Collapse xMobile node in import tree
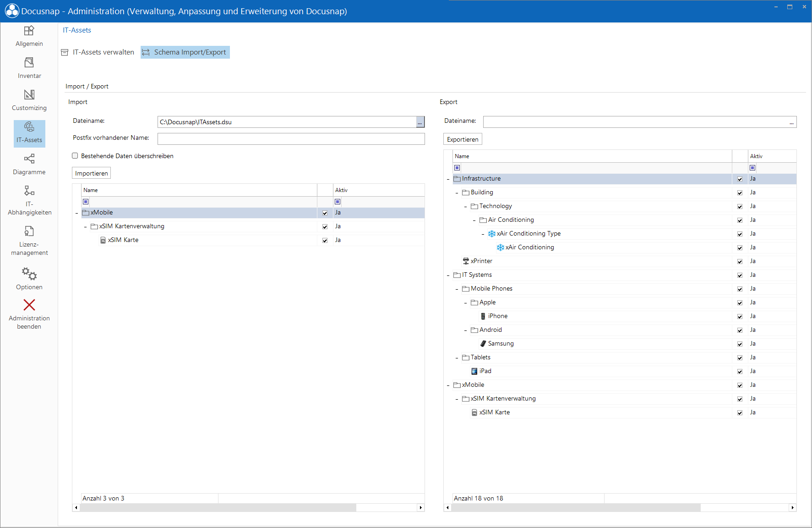Image resolution: width=812 pixels, height=528 pixels. [x=76, y=213]
